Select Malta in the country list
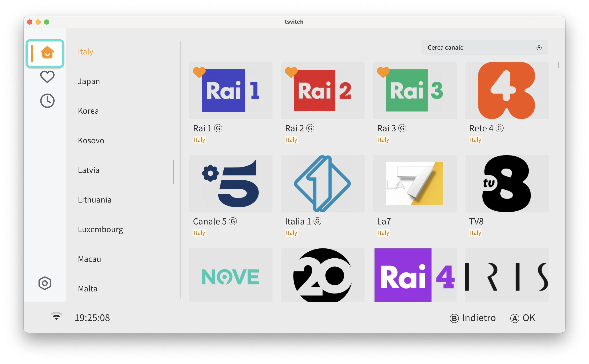 [88, 289]
